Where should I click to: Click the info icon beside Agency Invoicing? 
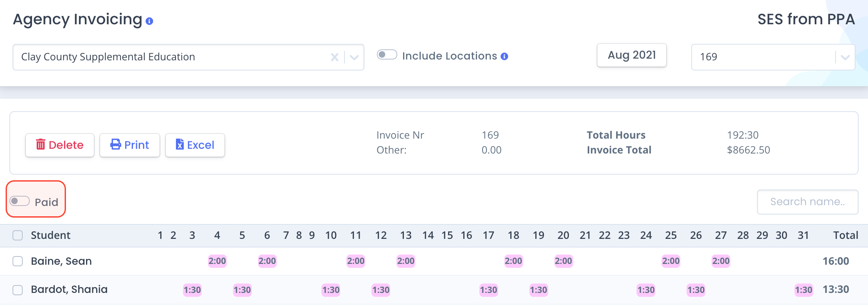coord(149,21)
